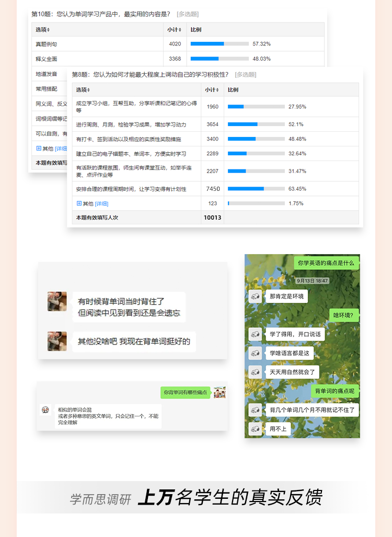Click the 啥环境? green bubble
The image size is (392, 537).
tap(343, 315)
